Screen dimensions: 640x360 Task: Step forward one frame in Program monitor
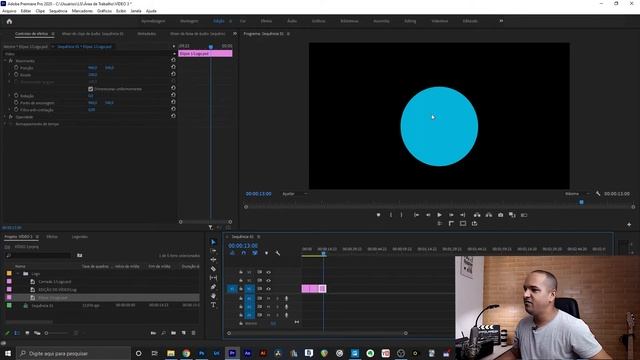click(451, 215)
